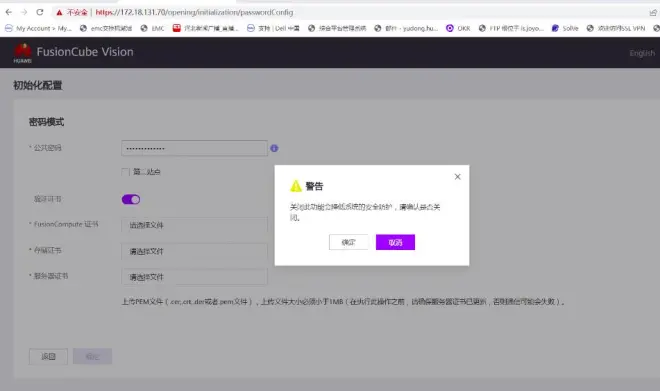Click the browser back arrow

pyautogui.click(x=8, y=12)
